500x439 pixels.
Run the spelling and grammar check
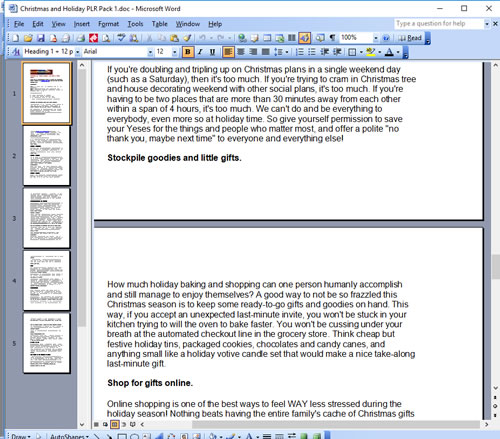(x=121, y=38)
